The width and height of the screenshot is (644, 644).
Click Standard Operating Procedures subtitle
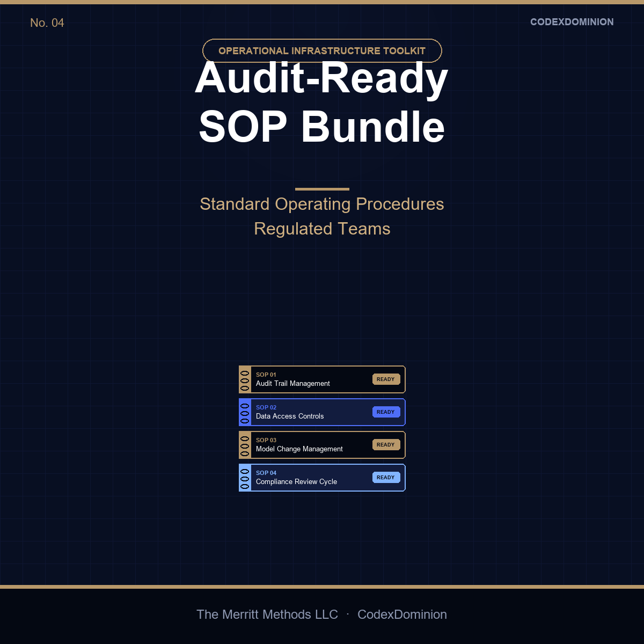coord(322,204)
